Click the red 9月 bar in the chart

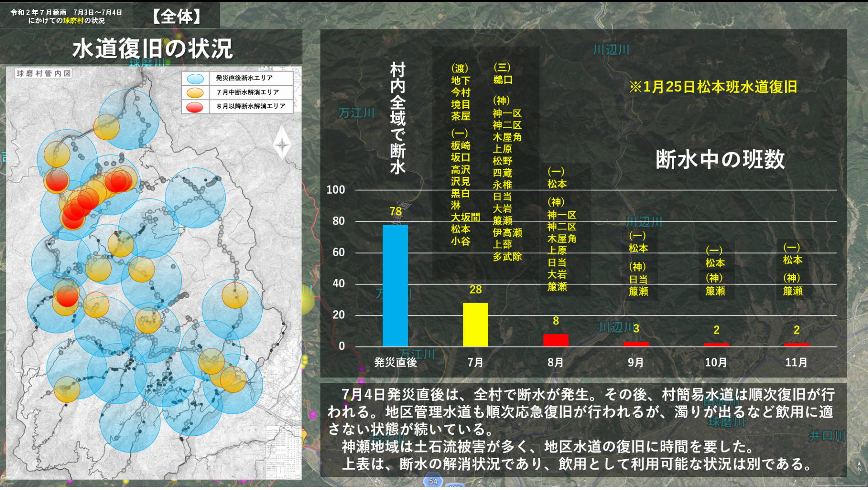(636, 344)
